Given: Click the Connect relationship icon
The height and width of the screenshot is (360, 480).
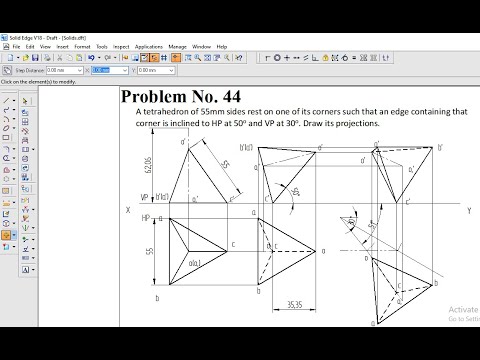Looking at the screenshot, I should [267, 58].
